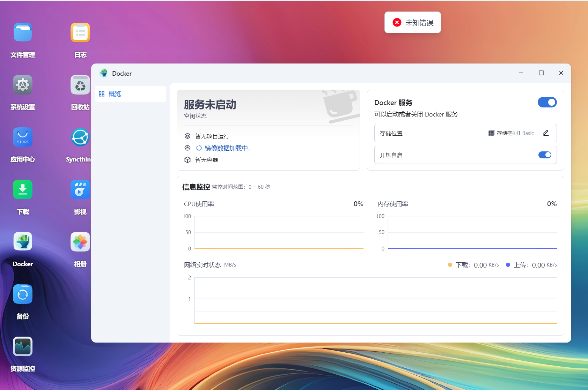Viewport: 588px width, 390px height.
Task: Click the 内存使用率 label
Action: pyautogui.click(x=393, y=204)
